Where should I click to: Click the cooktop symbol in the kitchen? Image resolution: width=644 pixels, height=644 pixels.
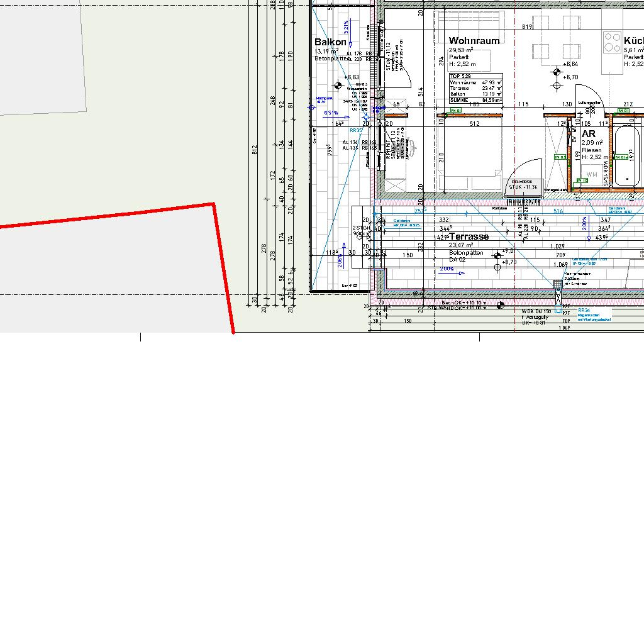(612, 42)
